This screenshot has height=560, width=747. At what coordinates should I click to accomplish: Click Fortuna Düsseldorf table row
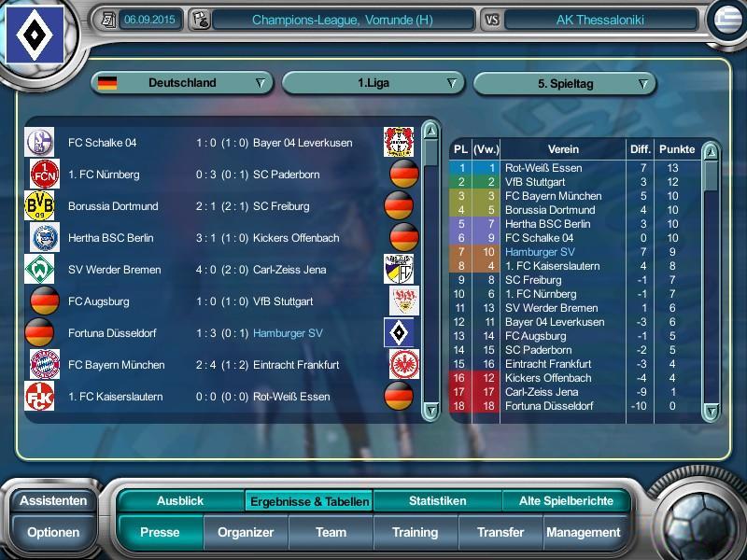click(x=575, y=406)
